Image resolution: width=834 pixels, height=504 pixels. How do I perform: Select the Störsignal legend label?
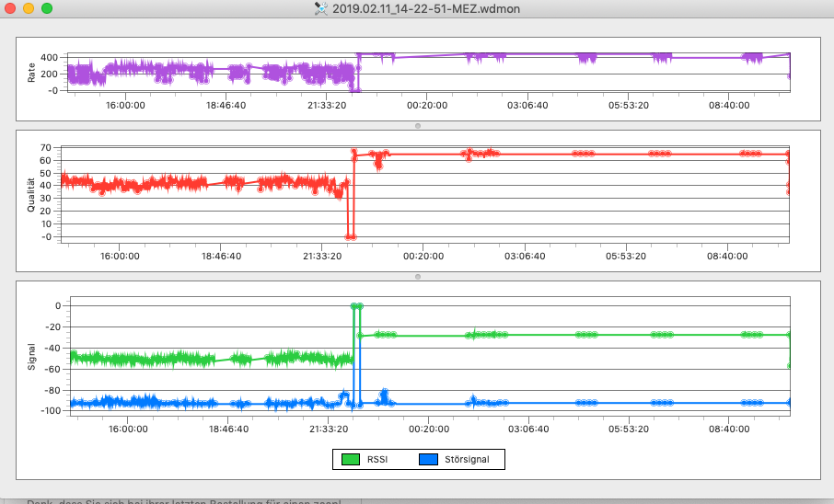(467, 459)
